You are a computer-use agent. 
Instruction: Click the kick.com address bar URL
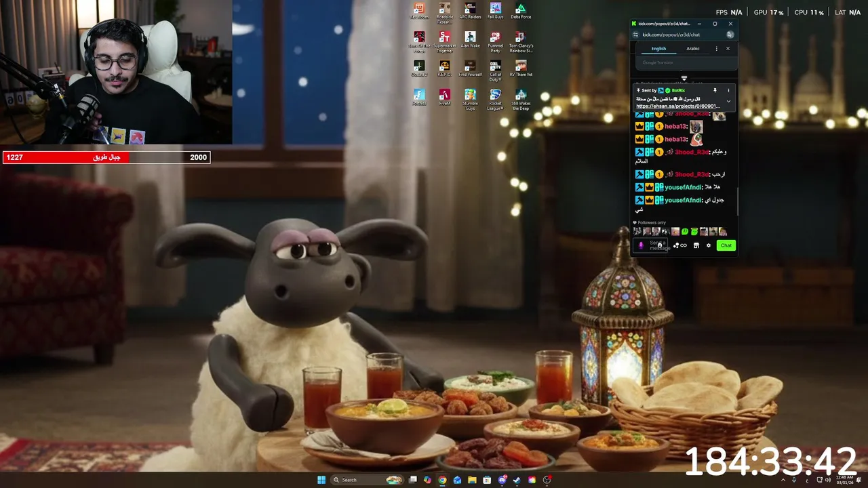(671, 35)
